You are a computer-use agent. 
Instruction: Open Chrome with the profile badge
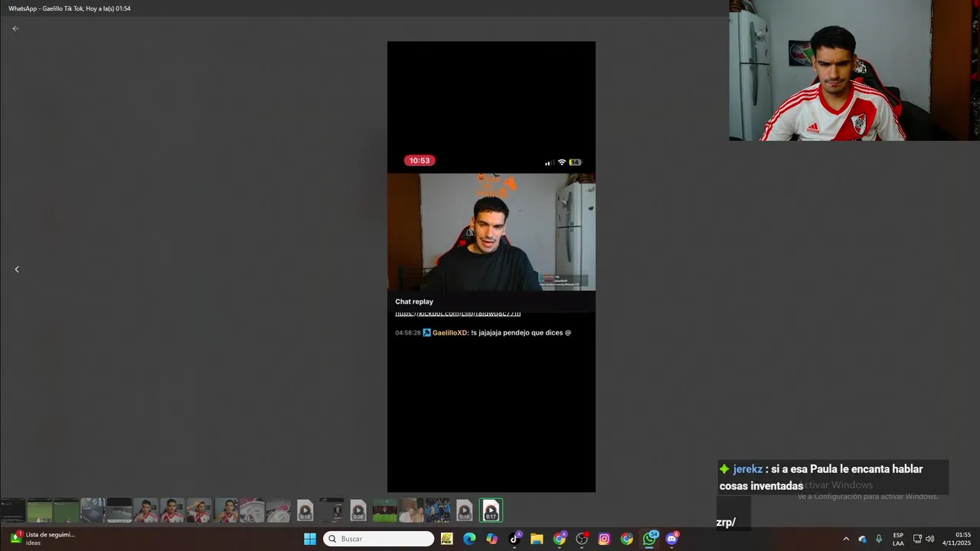[x=560, y=539]
